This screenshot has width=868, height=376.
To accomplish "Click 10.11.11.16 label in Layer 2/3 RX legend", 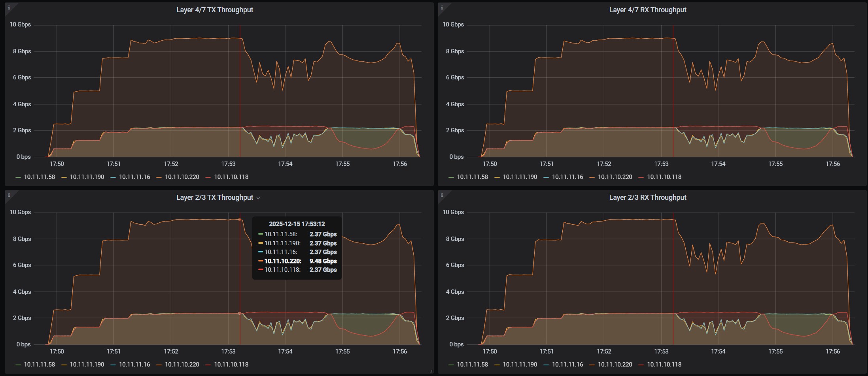I will 567,365.
